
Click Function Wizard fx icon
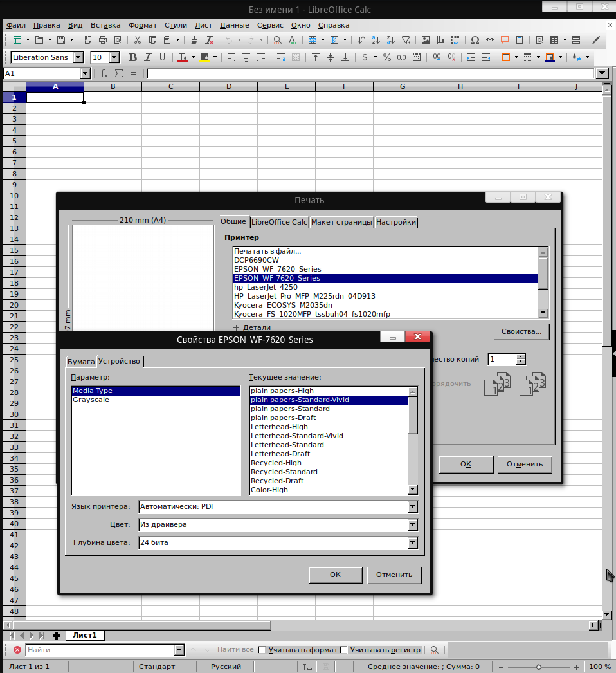tap(104, 73)
